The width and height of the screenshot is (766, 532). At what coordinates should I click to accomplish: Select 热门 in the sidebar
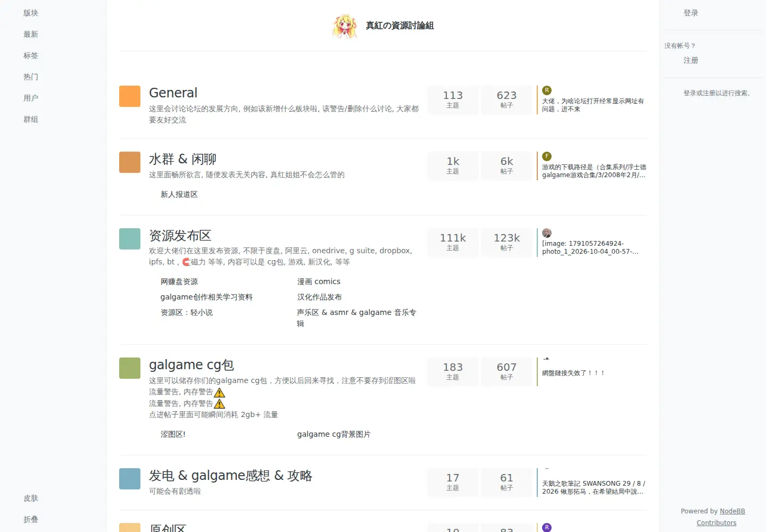point(31,77)
